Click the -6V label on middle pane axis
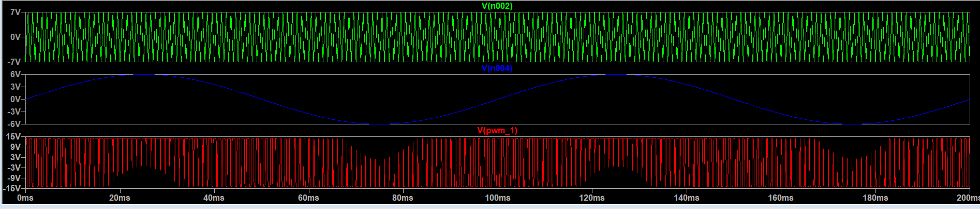 tap(13, 124)
